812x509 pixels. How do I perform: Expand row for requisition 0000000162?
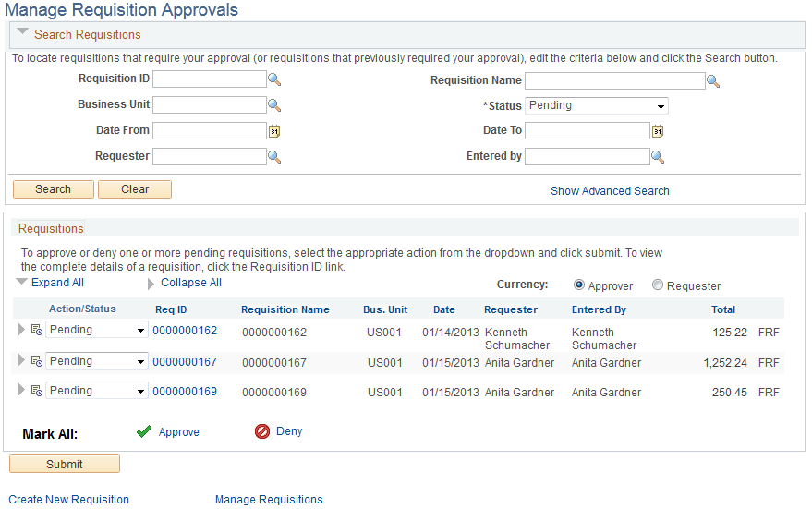(21, 329)
